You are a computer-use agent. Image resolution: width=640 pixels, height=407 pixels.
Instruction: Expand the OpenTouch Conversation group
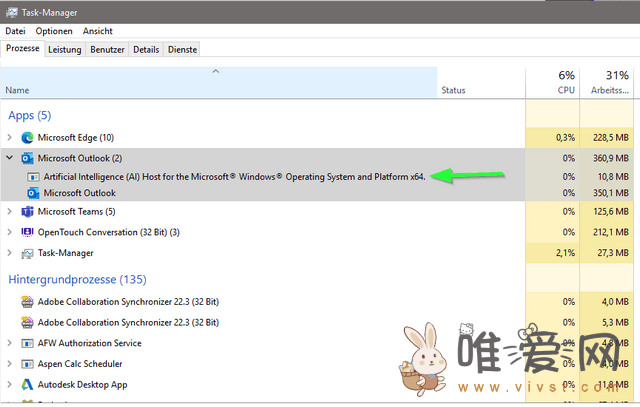(x=9, y=232)
